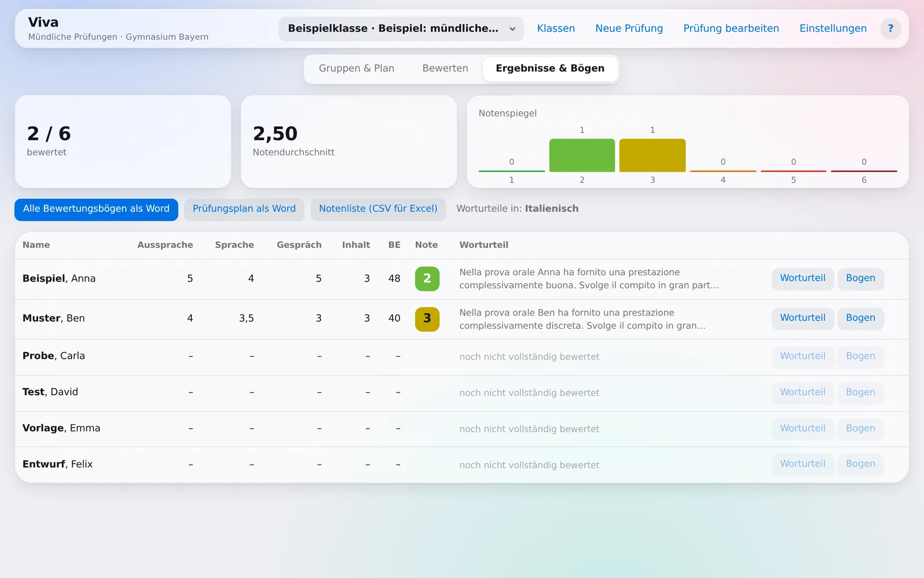Click the yellow grade 3 bar in Notenspiegel
This screenshot has height=578, width=924.
pyautogui.click(x=652, y=155)
